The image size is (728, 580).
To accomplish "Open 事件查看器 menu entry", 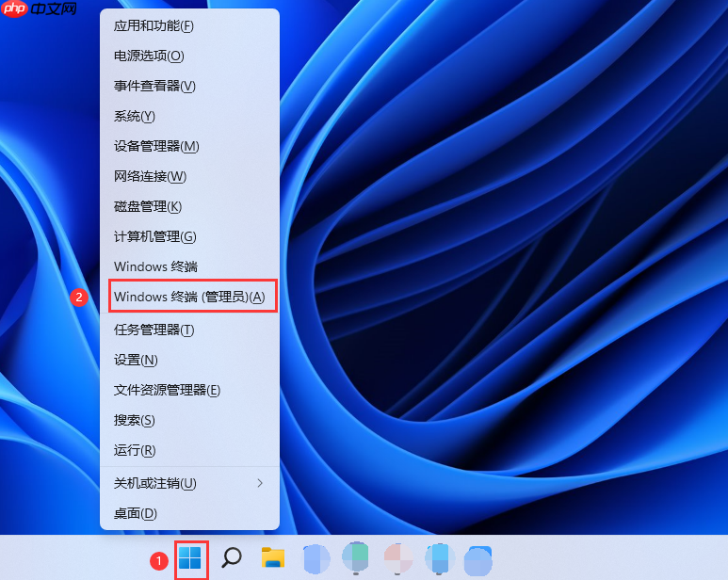I will 154,86.
